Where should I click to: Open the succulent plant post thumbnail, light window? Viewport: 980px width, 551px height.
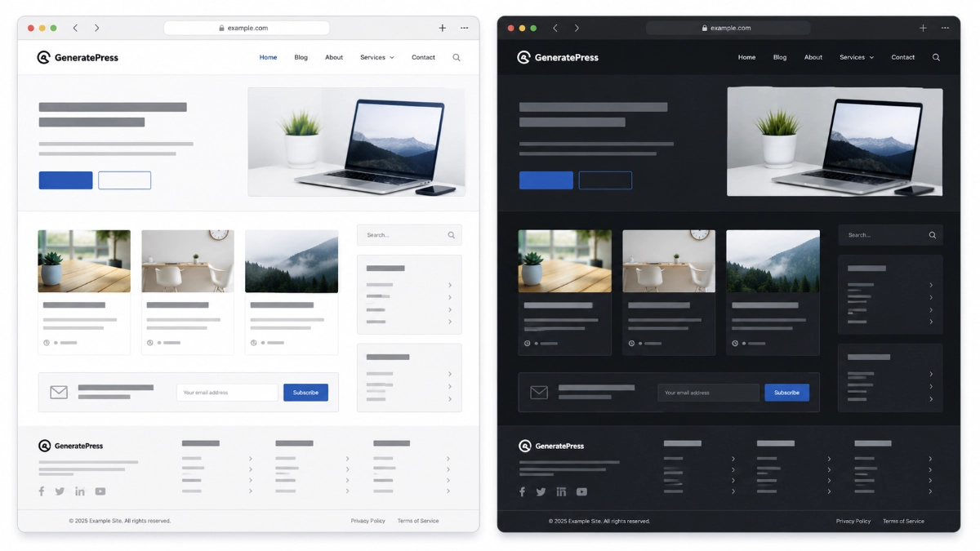pos(84,261)
